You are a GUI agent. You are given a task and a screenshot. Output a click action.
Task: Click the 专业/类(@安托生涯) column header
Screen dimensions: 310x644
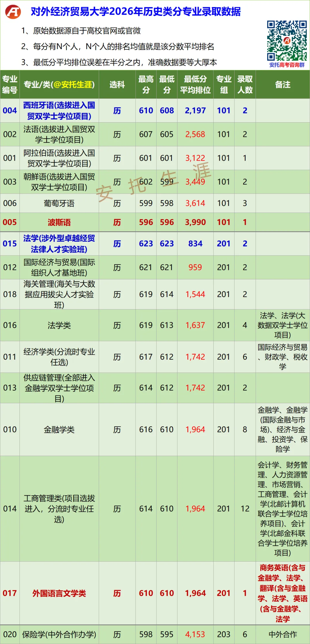coord(59,84)
